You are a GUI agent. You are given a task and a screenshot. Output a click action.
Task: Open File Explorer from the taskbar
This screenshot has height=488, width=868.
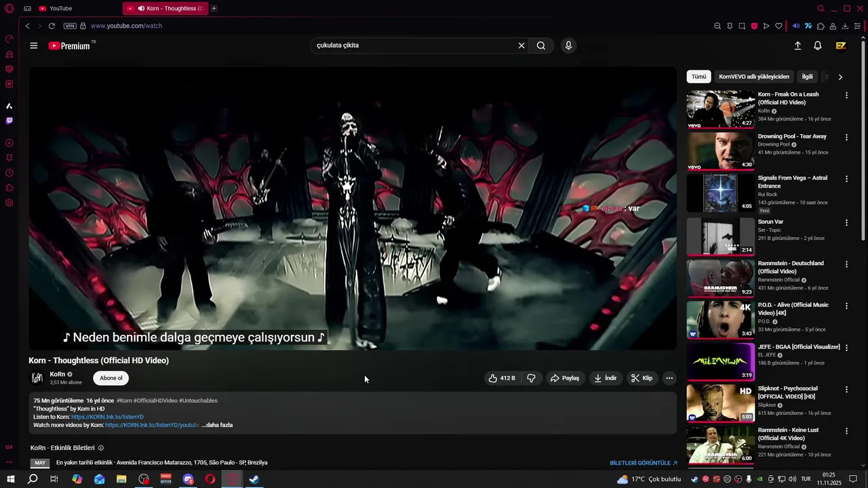121,479
